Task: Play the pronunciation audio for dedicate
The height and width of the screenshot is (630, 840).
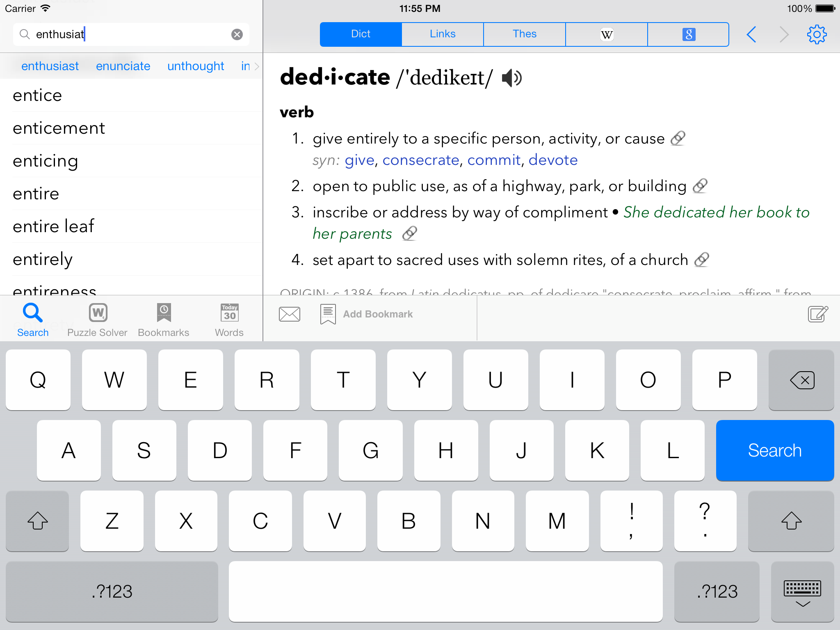Action: (x=511, y=78)
